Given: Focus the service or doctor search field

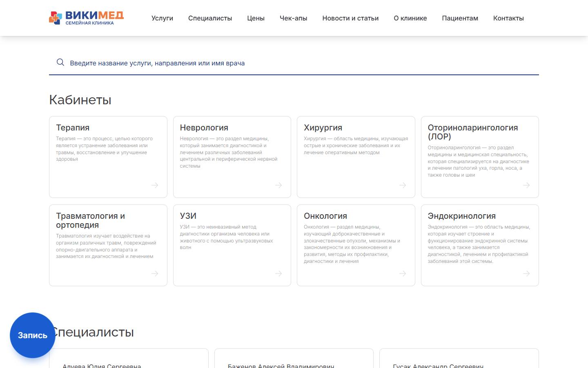Looking at the screenshot, I should (294, 63).
